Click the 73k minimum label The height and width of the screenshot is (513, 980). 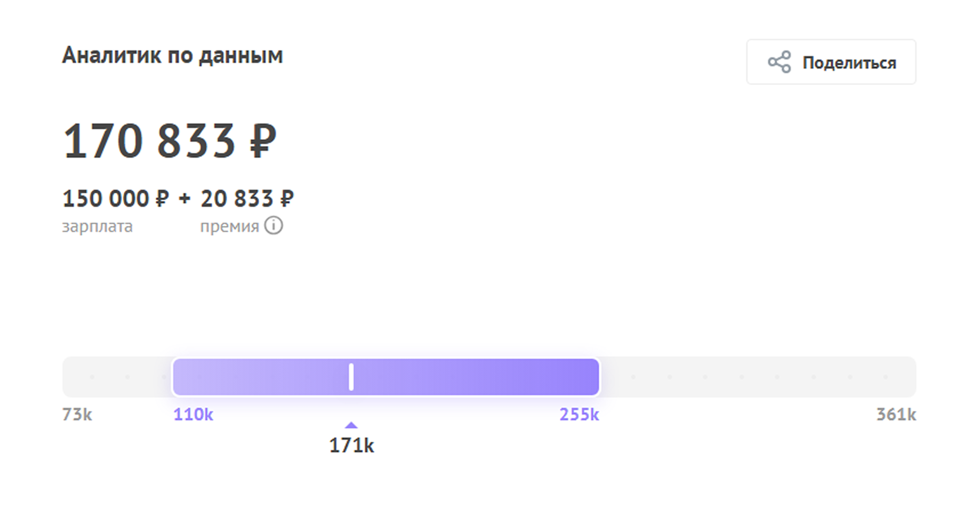pos(77,415)
